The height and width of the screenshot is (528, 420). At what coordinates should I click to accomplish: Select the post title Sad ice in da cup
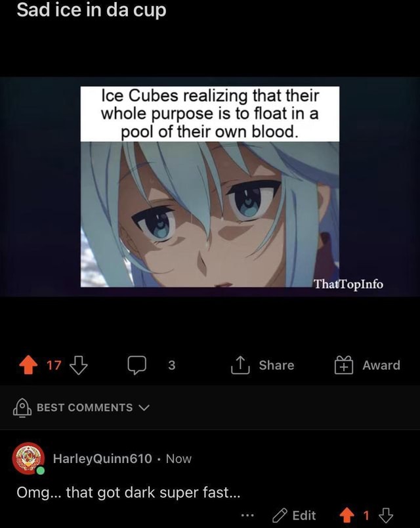[91, 10]
